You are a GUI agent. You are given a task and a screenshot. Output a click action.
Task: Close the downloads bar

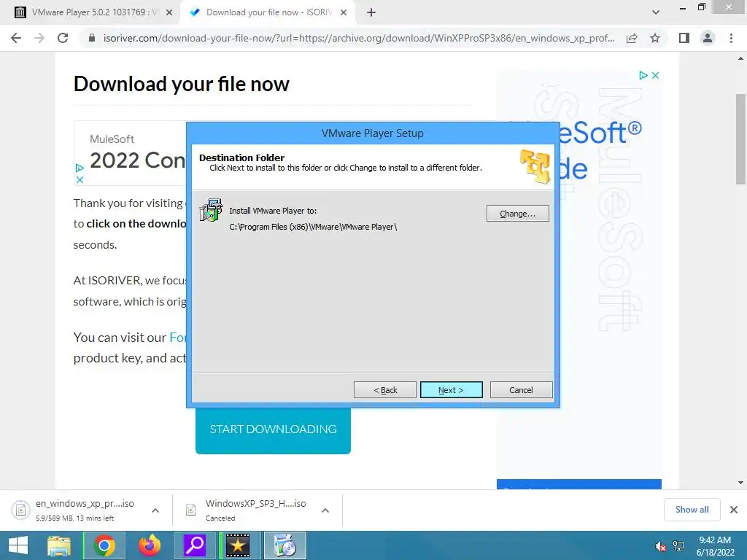coord(734,510)
